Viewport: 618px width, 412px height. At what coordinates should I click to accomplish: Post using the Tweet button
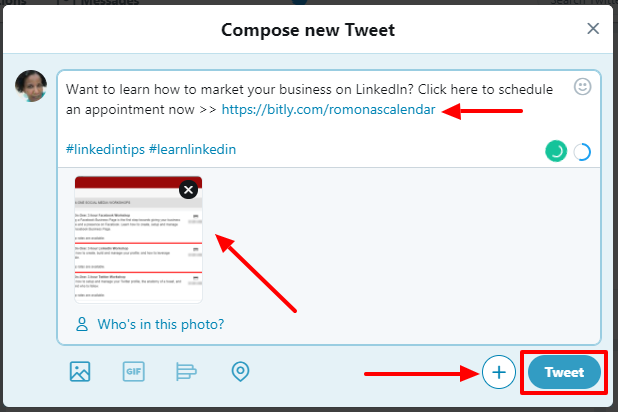point(564,372)
